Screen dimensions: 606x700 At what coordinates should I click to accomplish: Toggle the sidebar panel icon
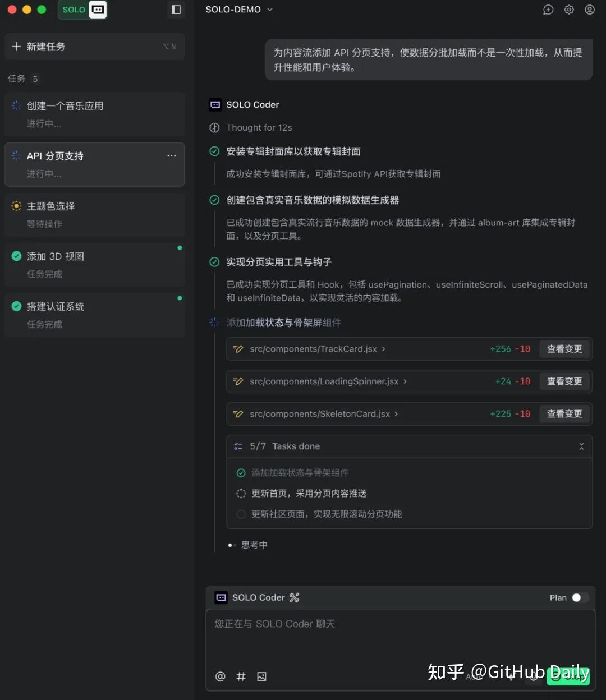(x=176, y=10)
